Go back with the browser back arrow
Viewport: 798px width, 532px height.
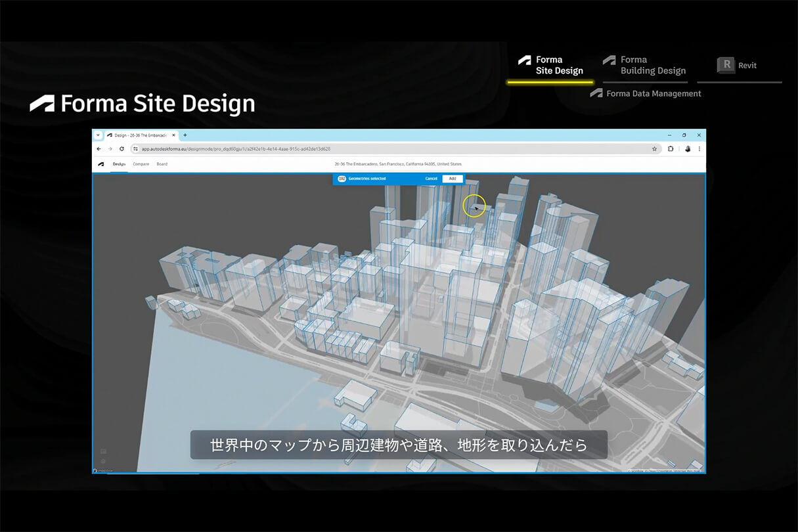point(99,149)
